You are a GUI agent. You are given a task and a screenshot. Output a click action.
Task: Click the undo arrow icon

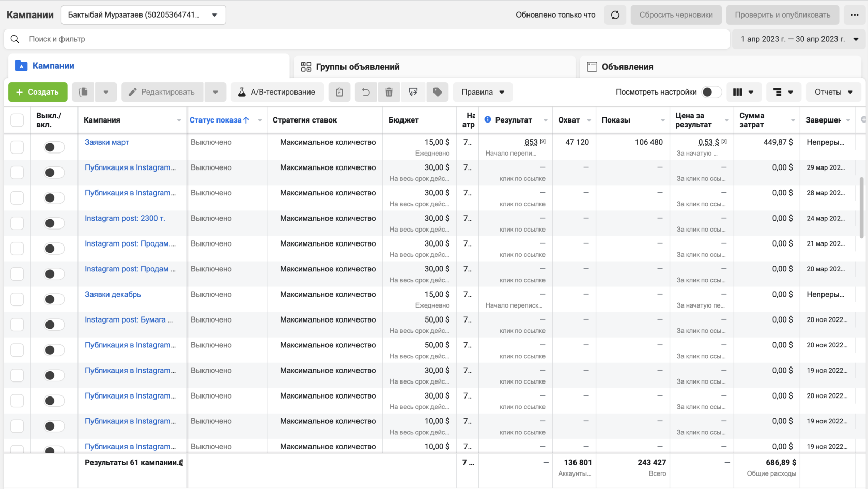366,92
